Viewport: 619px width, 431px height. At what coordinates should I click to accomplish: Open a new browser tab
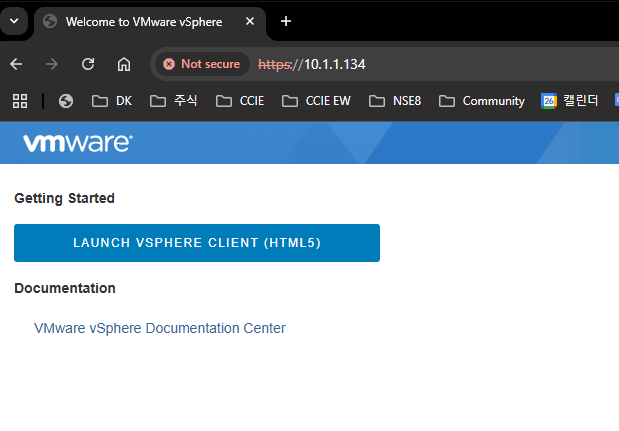pos(286,21)
